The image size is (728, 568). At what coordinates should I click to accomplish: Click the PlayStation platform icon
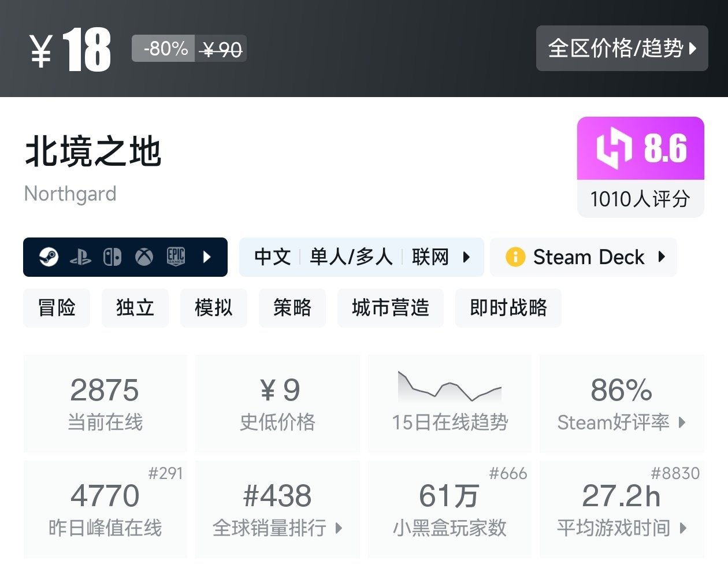[80, 257]
